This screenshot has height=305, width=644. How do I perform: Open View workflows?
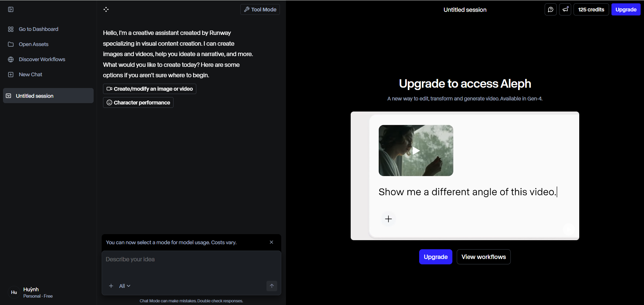tap(484, 257)
